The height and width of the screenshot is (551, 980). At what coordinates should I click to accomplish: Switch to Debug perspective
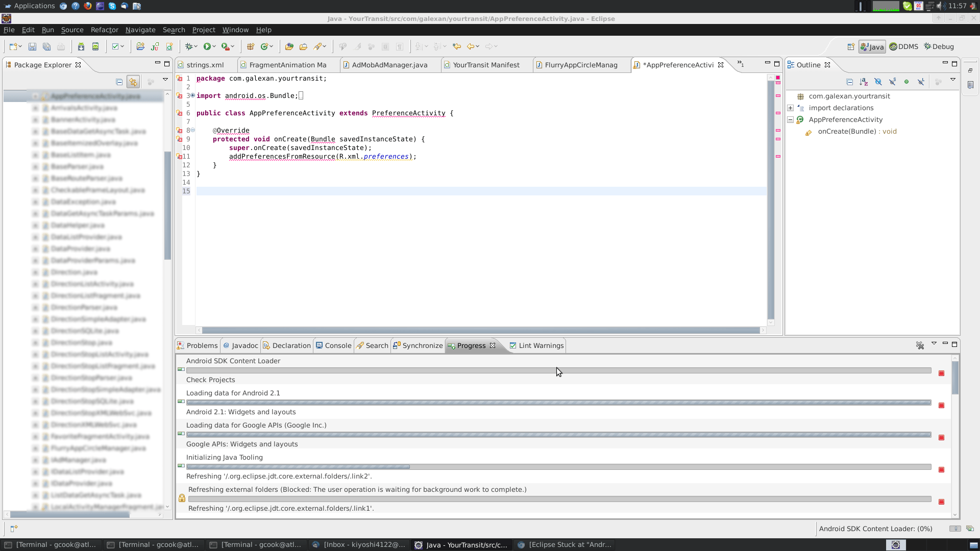tap(939, 46)
